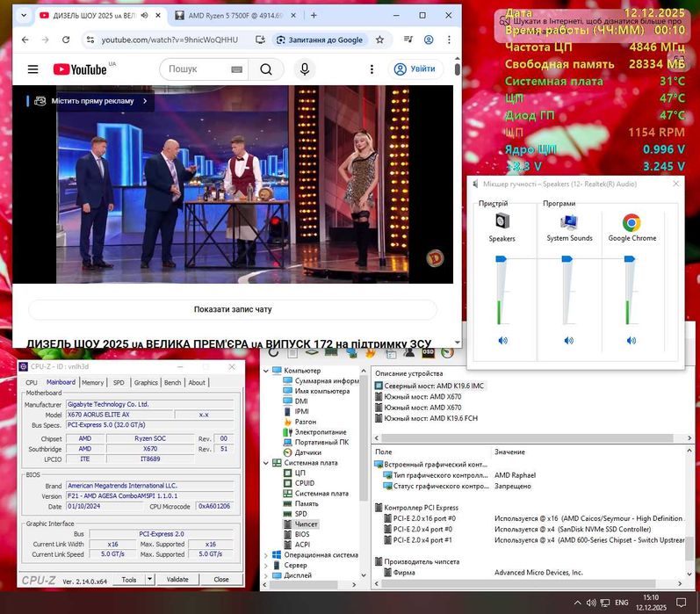Open the Speakers device icon in Volume Mixer
Viewport: 700px width, 614px height.
pos(502,221)
